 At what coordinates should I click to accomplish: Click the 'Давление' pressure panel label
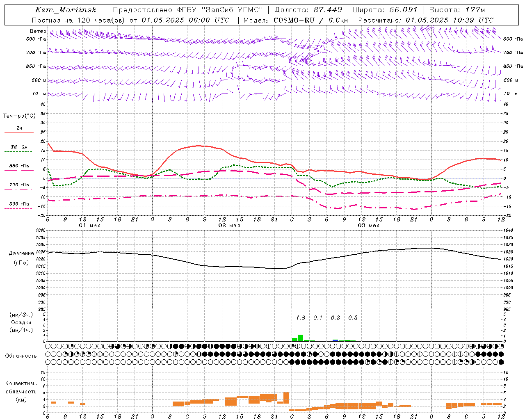coord(22,253)
